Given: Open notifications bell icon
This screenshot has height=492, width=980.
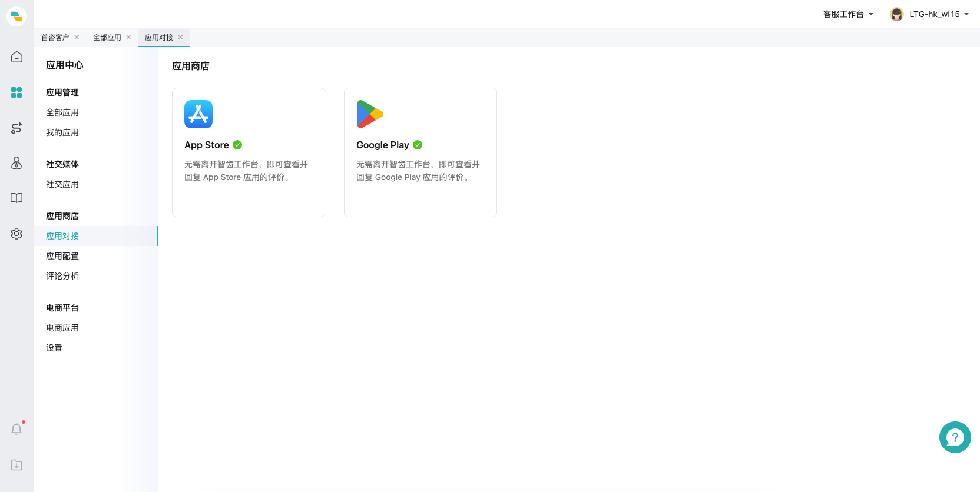Looking at the screenshot, I should click(16, 429).
